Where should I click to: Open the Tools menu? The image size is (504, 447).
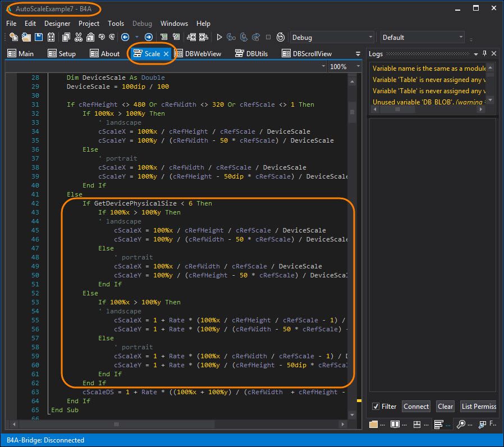tap(116, 24)
